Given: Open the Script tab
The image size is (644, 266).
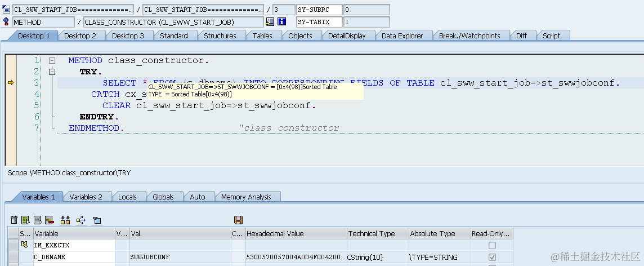Looking at the screenshot, I should tap(551, 36).
